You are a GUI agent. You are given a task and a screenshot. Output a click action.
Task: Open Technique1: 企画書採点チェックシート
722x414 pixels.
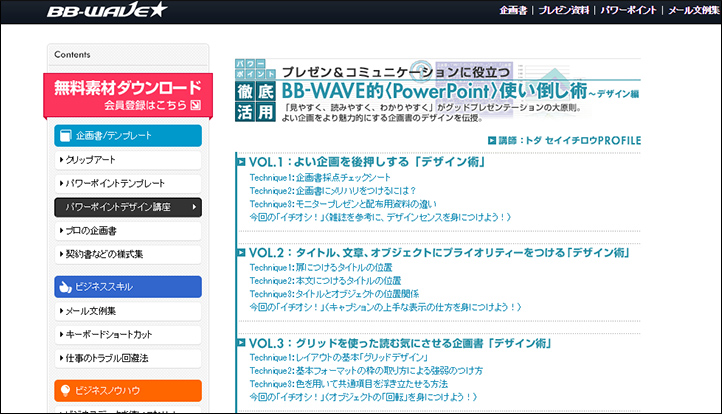(x=320, y=177)
